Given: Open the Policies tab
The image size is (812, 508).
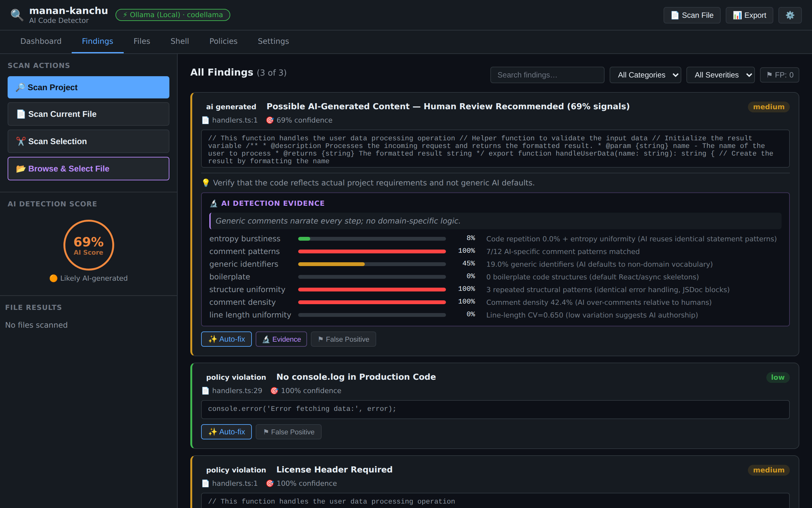Looking at the screenshot, I should [x=224, y=41].
